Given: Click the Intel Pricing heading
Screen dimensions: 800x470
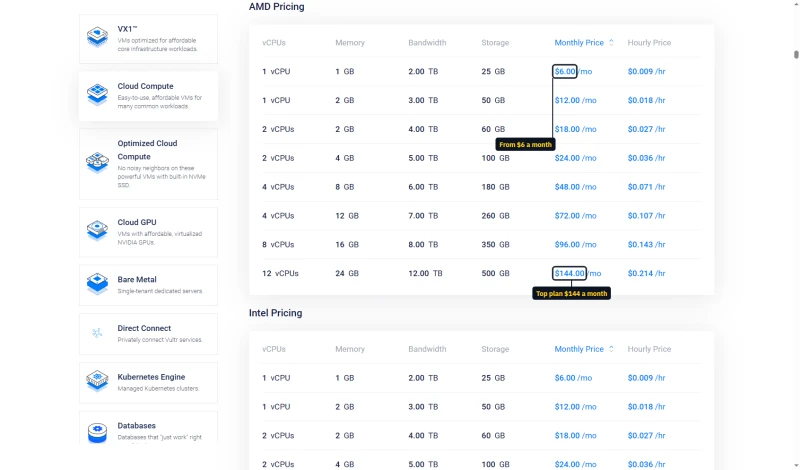Looking at the screenshot, I should coord(276,313).
